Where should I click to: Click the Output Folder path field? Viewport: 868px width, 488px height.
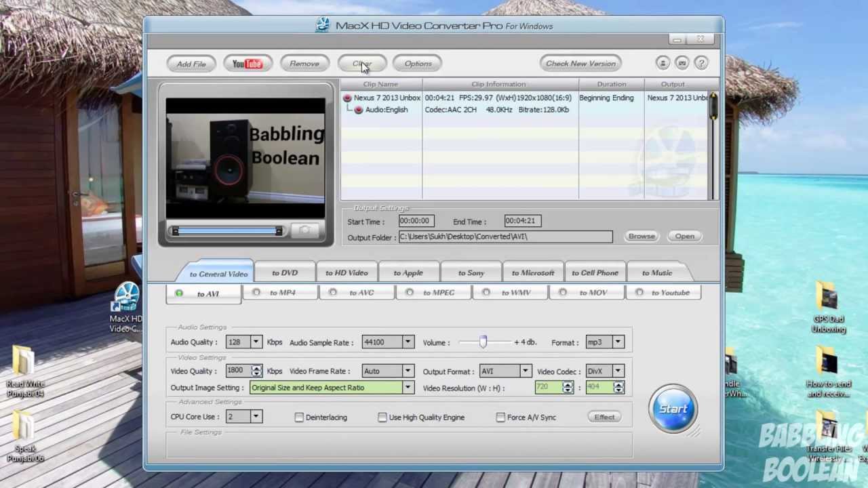[x=505, y=237]
